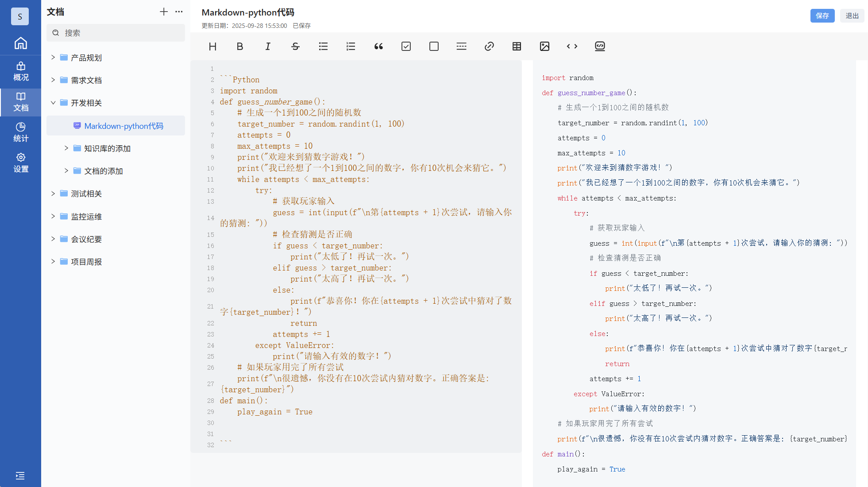This screenshot has width=868, height=487.
Task: Insert a blockquote with quote icon
Action: 378,46
